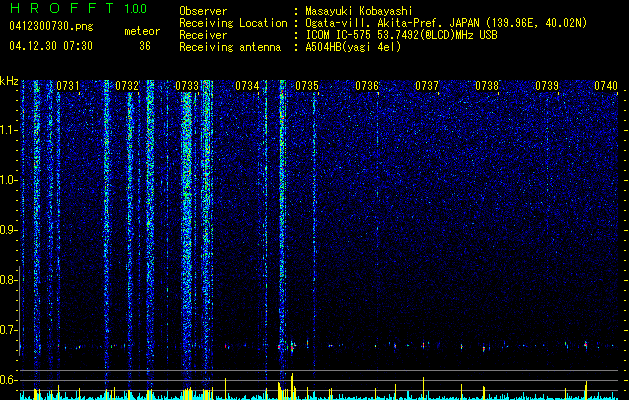Image resolution: width=629 pixels, height=400 pixels.
Task: Click observer name Masayuki Kobayashi
Action: (359, 12)
